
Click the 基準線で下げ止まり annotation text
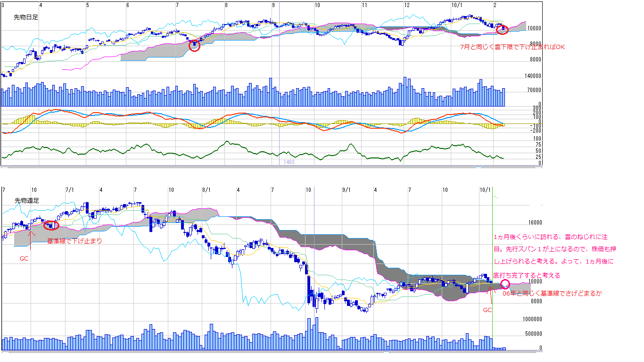coord(74,241)
